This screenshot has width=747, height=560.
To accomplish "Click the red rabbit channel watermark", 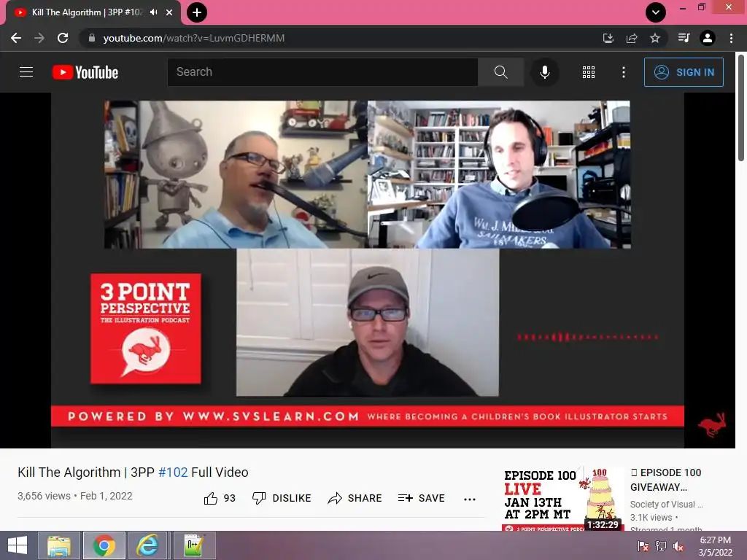I will (712, 425).
